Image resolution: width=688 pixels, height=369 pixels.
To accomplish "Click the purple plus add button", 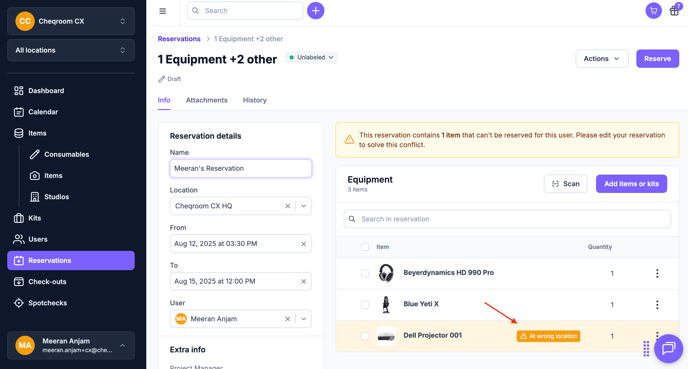I will click(x=315, y=11).
